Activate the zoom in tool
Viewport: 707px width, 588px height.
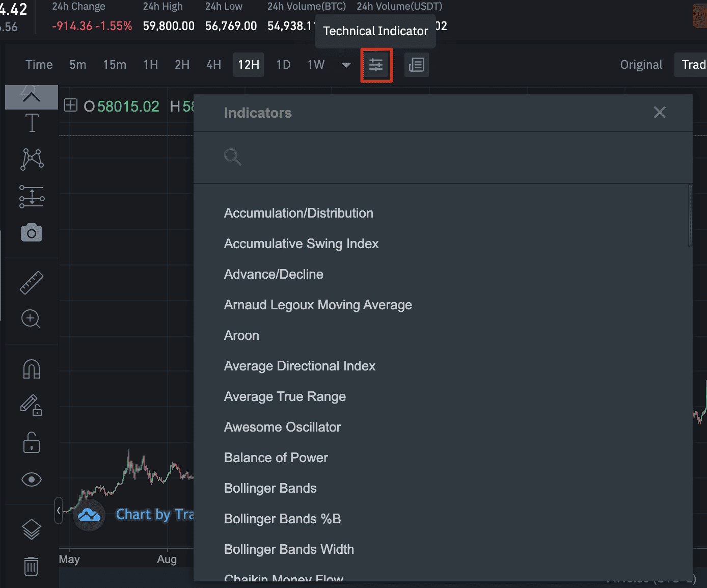(31, 319)
